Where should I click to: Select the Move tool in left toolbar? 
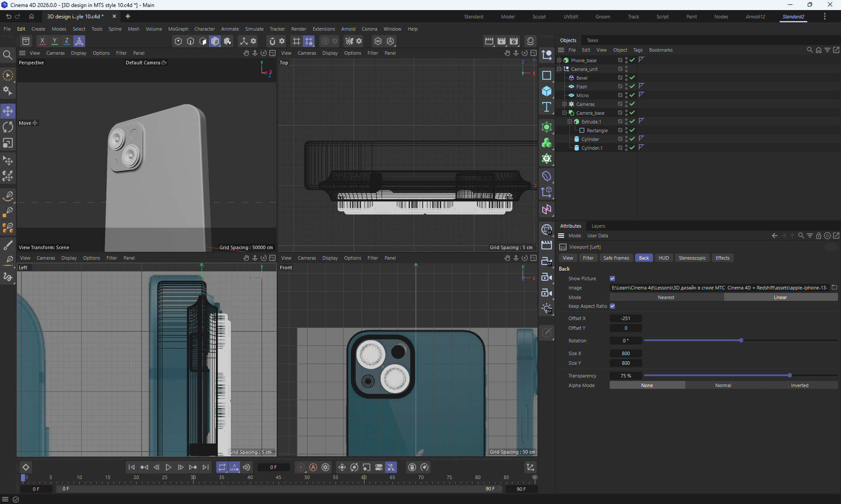point(8,111)
